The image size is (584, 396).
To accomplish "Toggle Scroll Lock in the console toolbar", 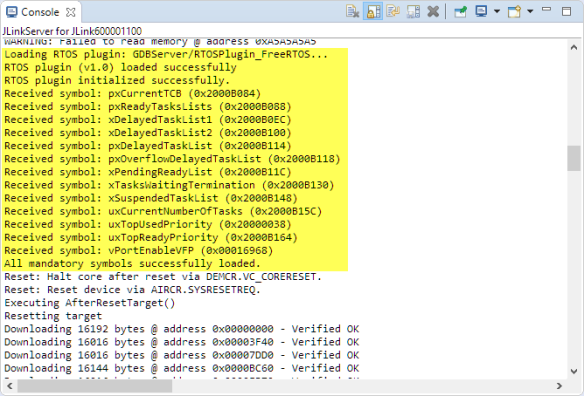I will (x=373, y=11).
